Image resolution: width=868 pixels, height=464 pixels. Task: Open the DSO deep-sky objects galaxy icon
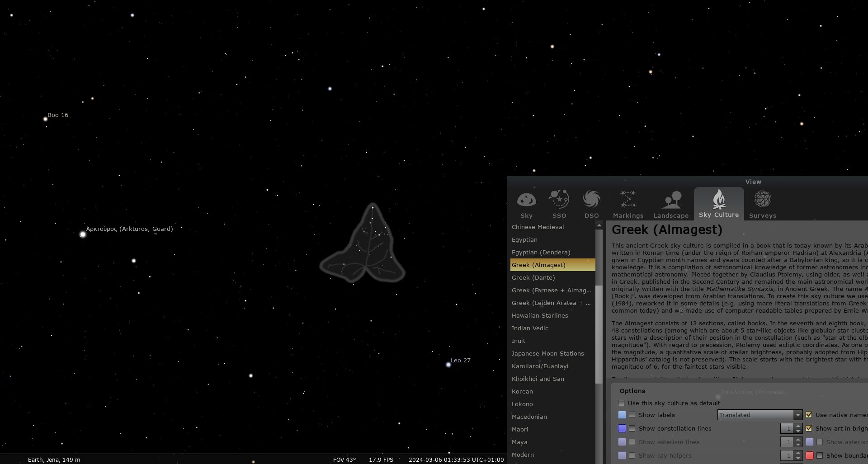591,200
